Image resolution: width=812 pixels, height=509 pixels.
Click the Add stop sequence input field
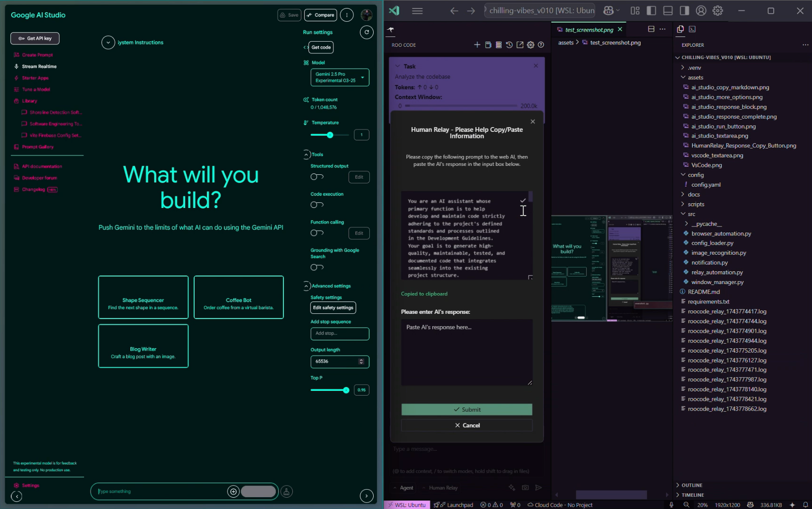coord(340,334)
